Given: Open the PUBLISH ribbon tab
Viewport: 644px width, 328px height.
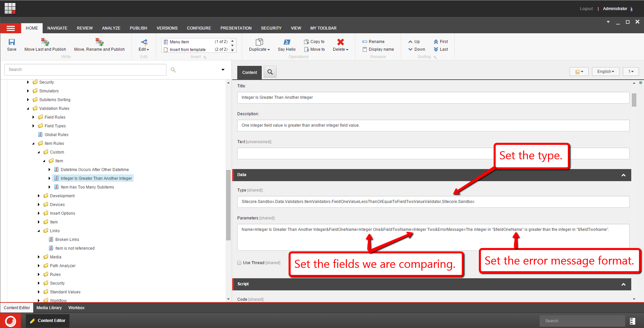Looking at the screenshot, I should tap(138, 28).
